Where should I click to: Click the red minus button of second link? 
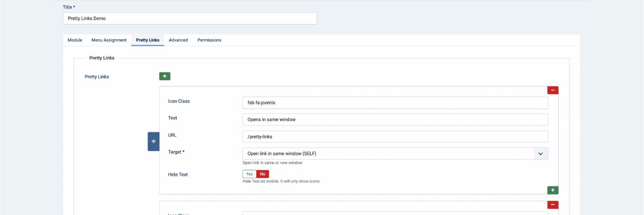(553, 205)
